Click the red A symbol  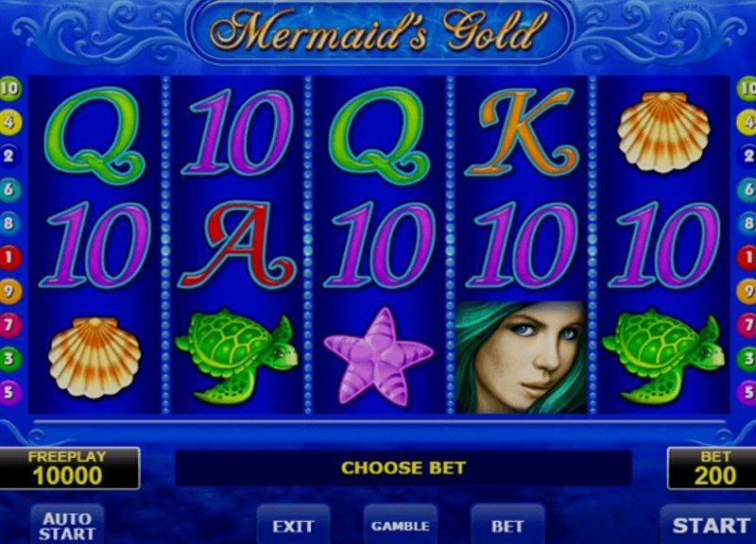(237, 245)
